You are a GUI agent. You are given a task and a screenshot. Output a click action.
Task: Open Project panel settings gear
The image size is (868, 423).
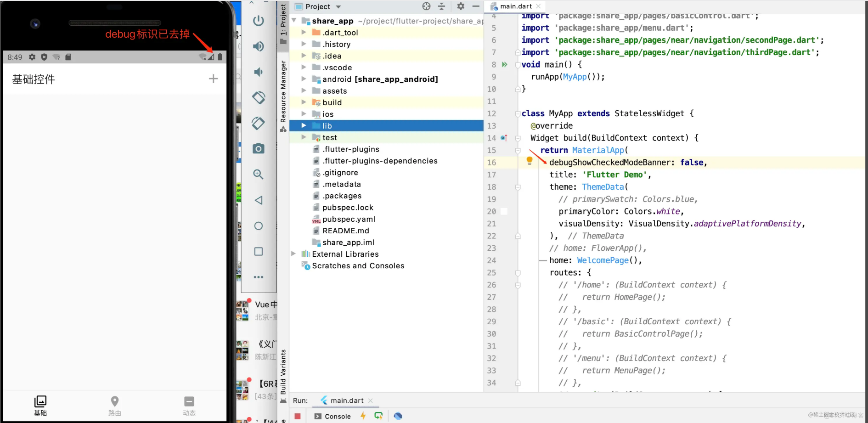click(x=461, y=6)
